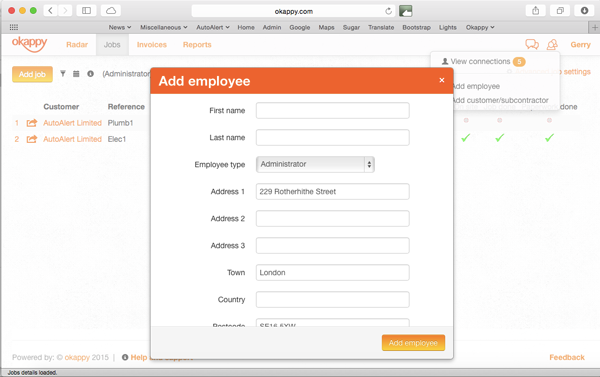Switch to the Invoices tab
The width and height of the screenshot is (600, 377).
[152, 44]
